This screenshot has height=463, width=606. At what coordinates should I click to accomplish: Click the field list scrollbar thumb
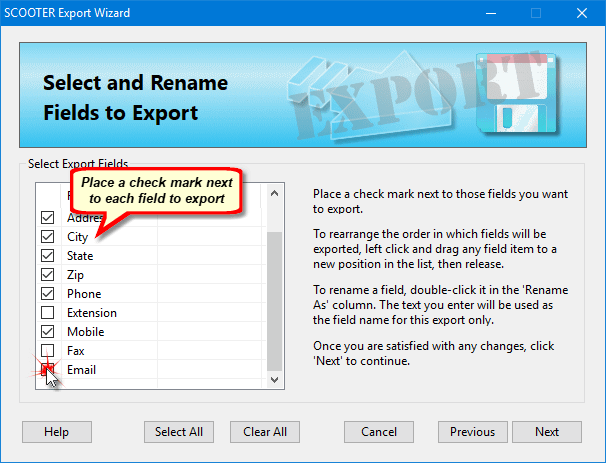point(274,301)
